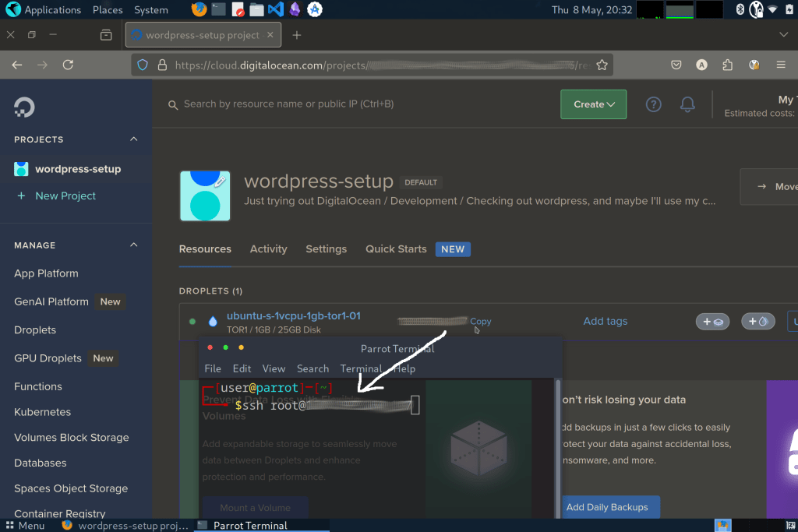Open App Platform in sidebar

tap(46, 273)
